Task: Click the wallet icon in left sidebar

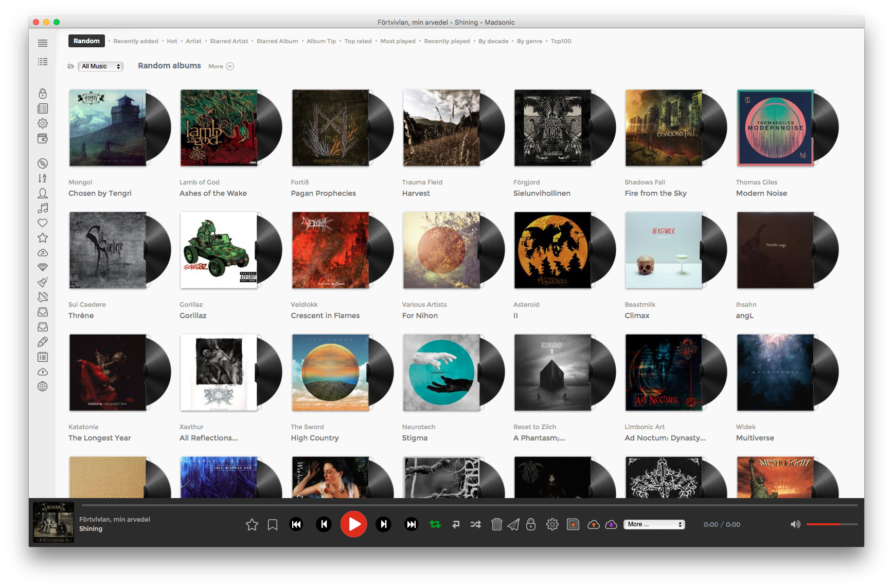Action: (43, 138)
